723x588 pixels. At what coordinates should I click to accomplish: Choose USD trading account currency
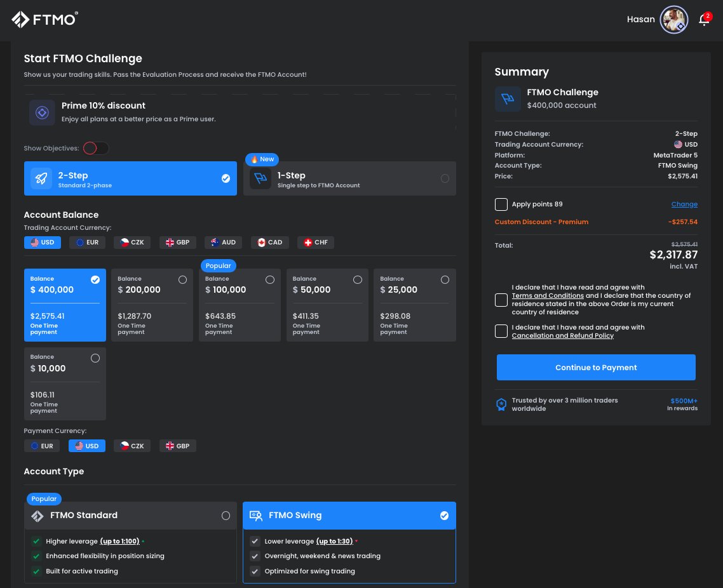(43, 243)
